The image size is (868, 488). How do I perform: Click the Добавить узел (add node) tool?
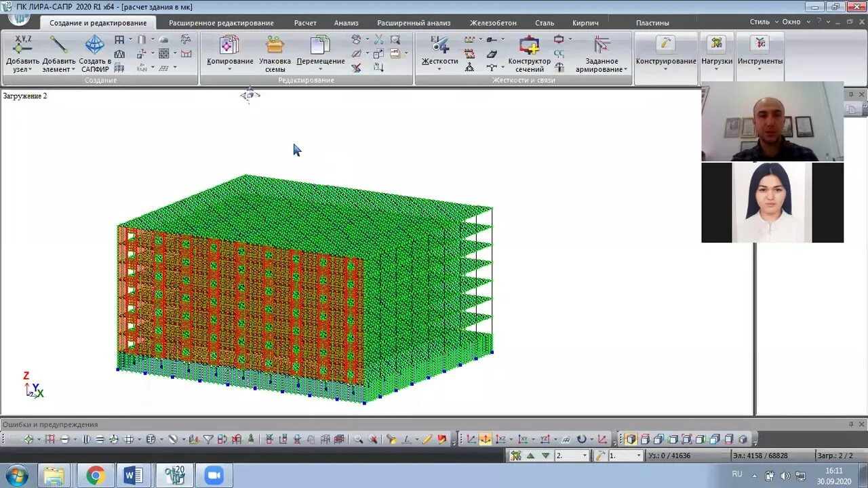22,54
